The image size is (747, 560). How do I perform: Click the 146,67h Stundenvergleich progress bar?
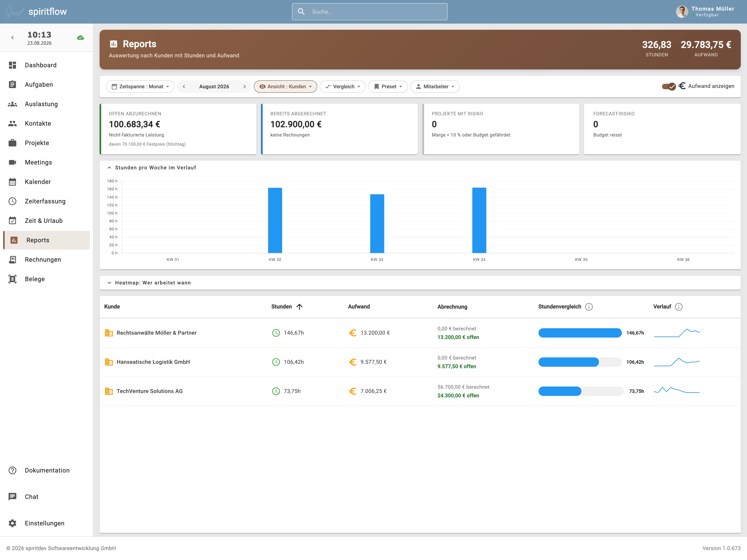click(x=580, y=333)
